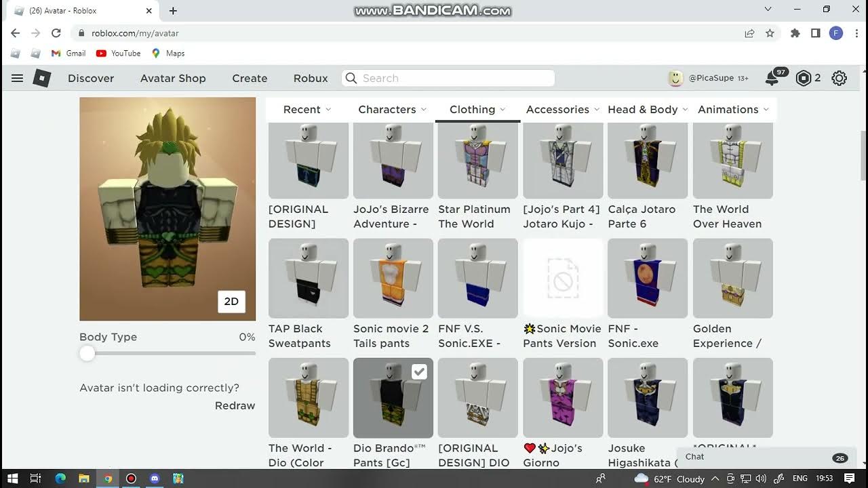Click the search magnifier icon

click(x=351, y=79)
